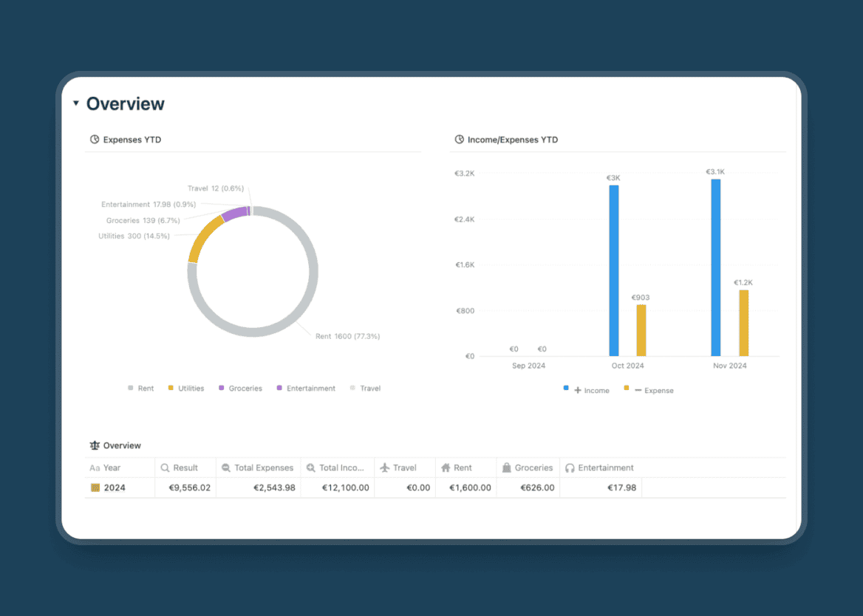Open the 2024 row page

(x=115, y=487)
